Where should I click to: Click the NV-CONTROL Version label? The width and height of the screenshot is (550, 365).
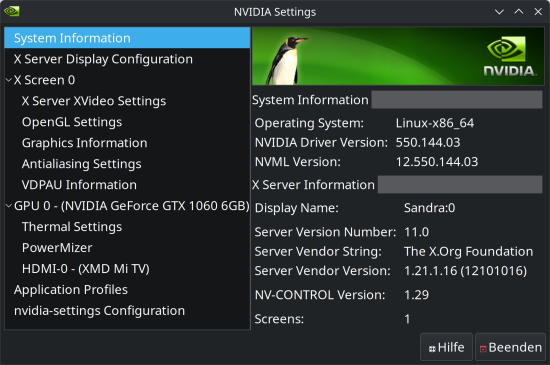click(320, 295)
